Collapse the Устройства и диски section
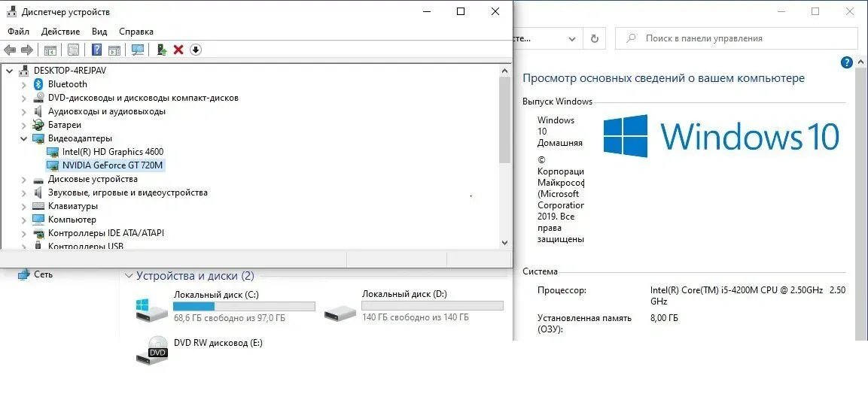The width and height of the screenshot is (868, 397). [x=129, y=276]
